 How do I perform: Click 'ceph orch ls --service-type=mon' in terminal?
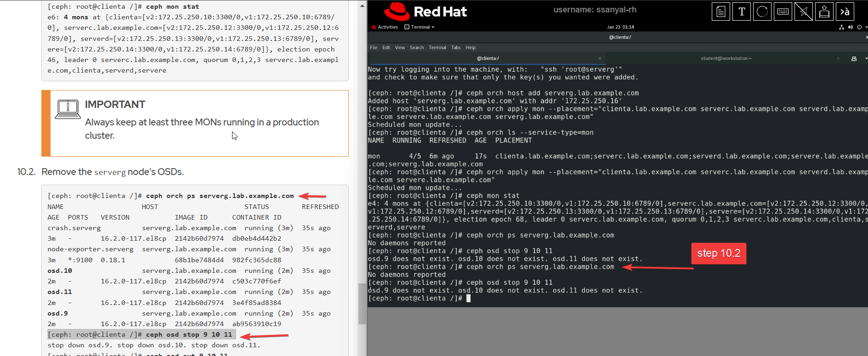(x=530, y=133)
